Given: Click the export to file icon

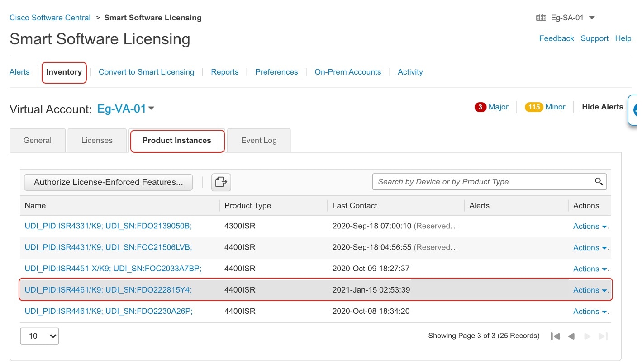Looking at the screenshot, I should pyautogui.click(x=221, y=182).
